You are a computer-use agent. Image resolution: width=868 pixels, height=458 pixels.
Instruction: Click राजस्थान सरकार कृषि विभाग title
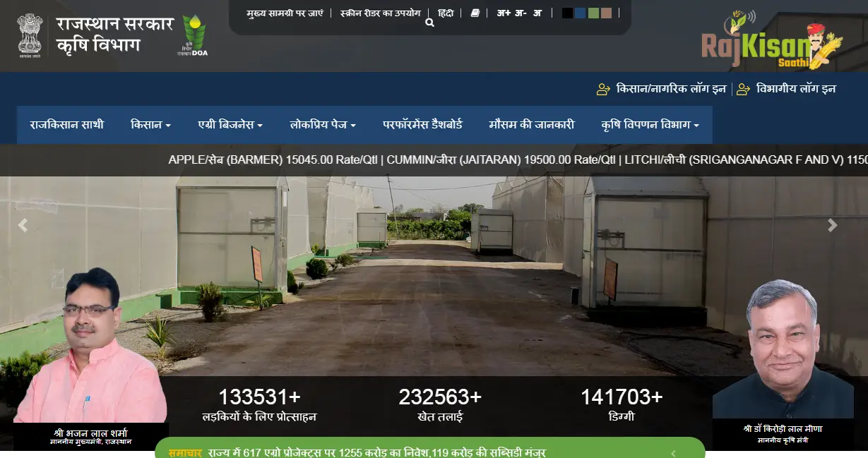(x=115, y=35)
